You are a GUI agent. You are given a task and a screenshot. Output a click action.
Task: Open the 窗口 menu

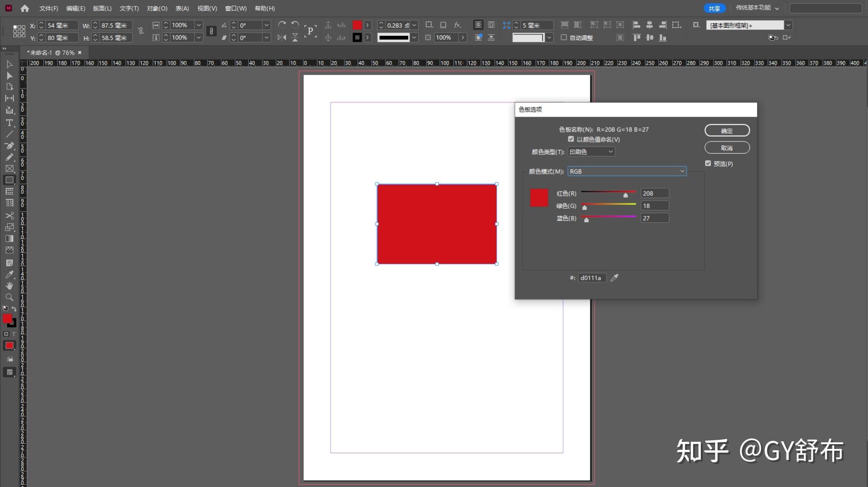(235, 8)
